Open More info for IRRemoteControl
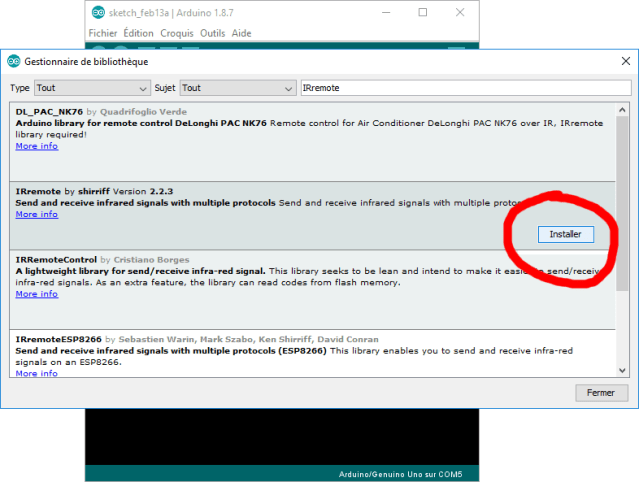639x482 pixels. (36, 294)
